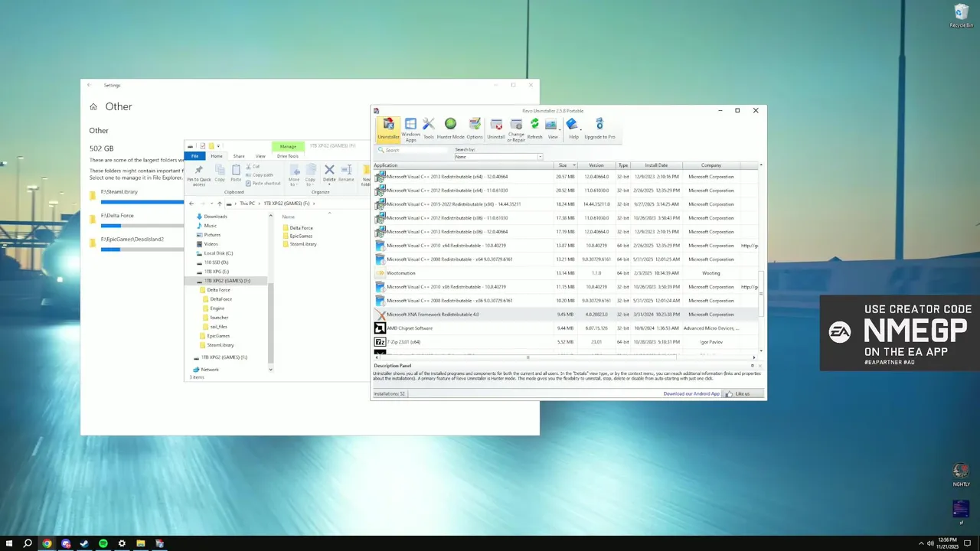Screen dimensions: 980x551
Task: Open Recycle Bin on desktop
Action: pyautogui.click(x=962, y=15)
